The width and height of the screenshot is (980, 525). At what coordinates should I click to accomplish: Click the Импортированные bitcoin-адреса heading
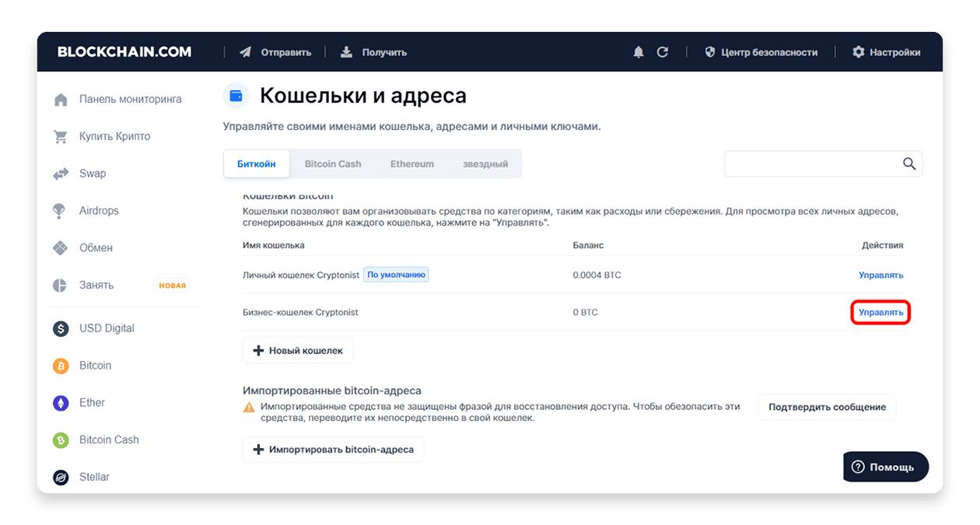(332, 390)
